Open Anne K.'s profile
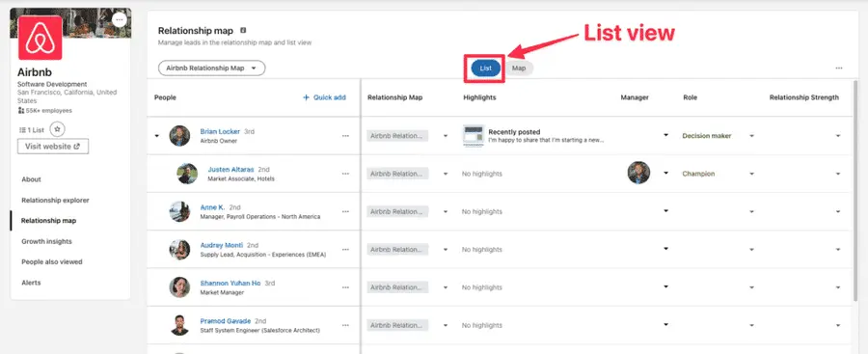This screenshot has height=354, width=868. coord(212,207)
